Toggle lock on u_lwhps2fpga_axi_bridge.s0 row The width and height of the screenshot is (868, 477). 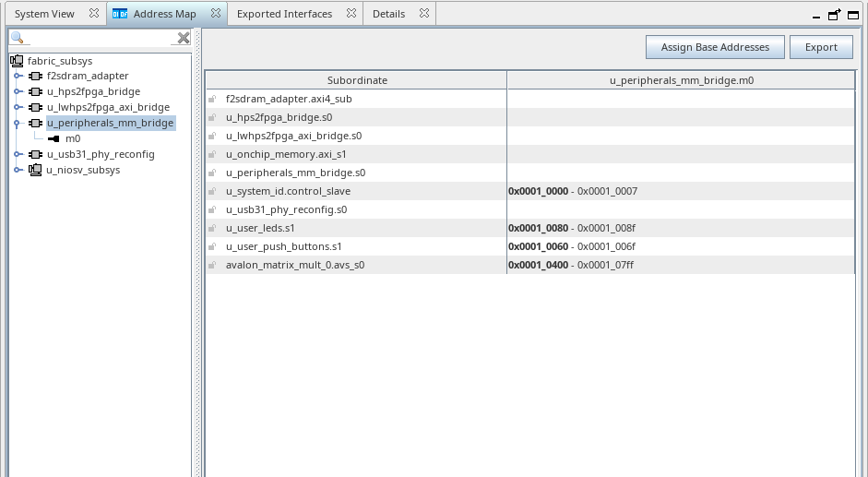[x=212, y=136]
